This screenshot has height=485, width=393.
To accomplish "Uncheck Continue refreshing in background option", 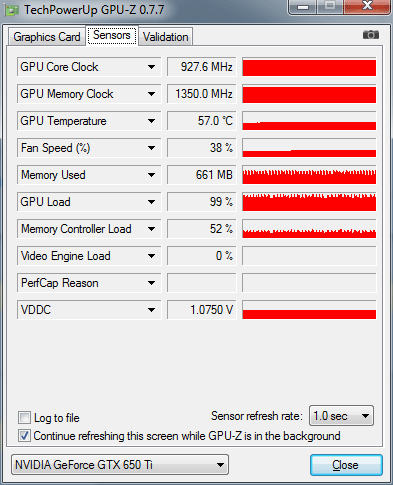I will (24, 436).
